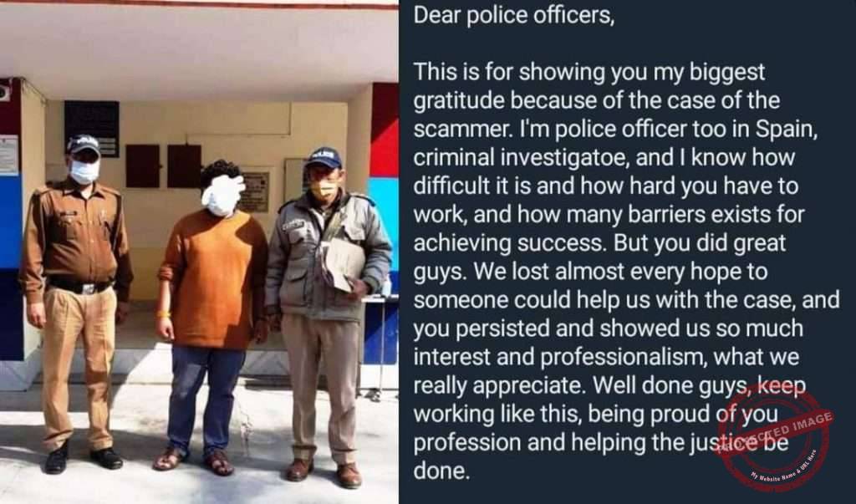Click the white cloth covering middle man's face
The height and width of the screenshot is (504, 856).
point(222,195)
